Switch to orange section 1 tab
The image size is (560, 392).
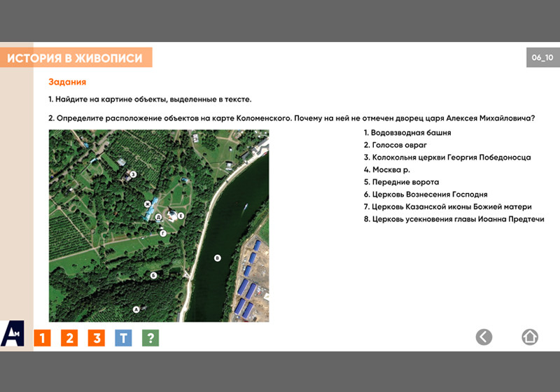(x=43, y=338)
